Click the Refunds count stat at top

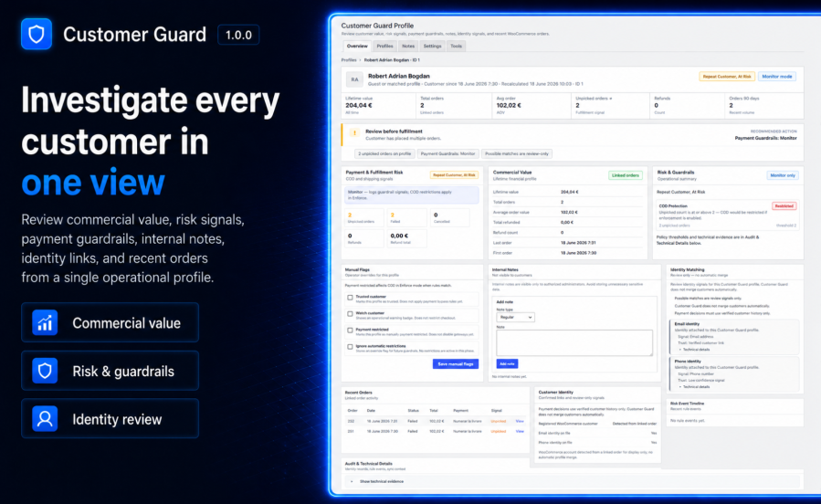click(x=687, y=106)
